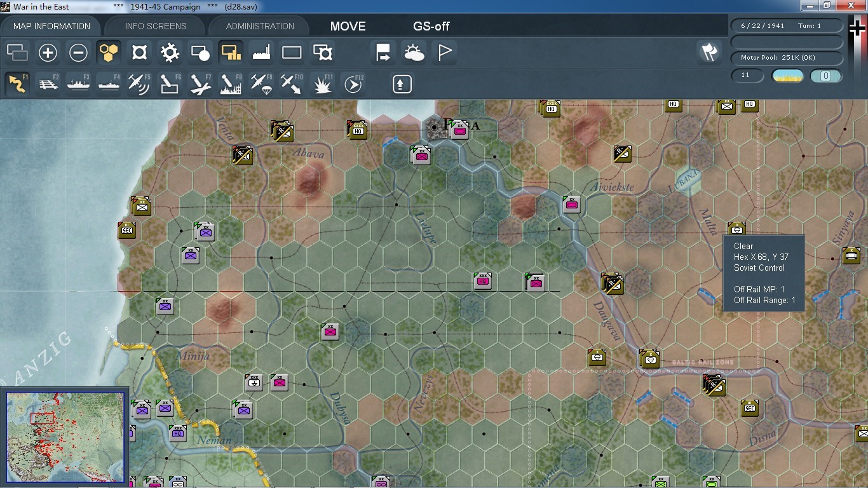Select F9 air transport parachute mode
Image resolution: width=868 pixels, height=488 pixels.
point(261,84)
